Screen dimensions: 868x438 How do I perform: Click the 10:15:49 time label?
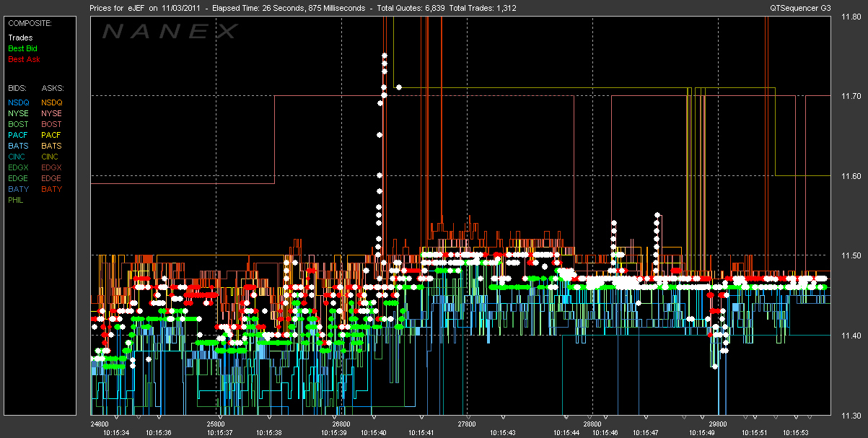[701, 433]
